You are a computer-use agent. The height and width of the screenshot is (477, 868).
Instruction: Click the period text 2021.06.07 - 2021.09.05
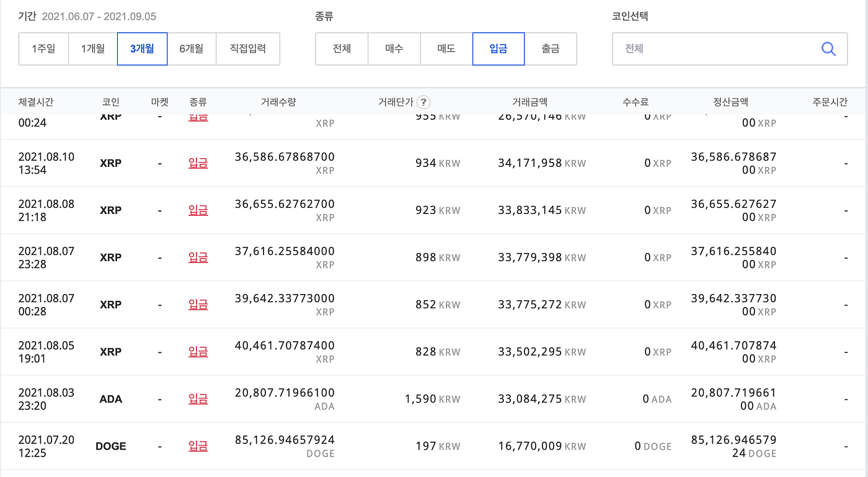tap(99, 17)
